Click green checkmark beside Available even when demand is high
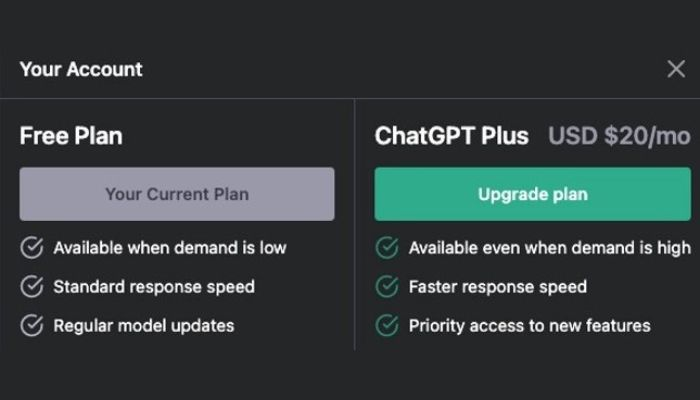700x400 pixels. point(387,248)
